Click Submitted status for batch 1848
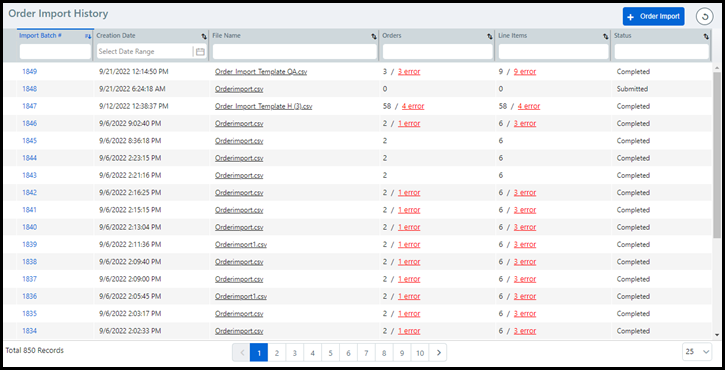The image size is (725, 370). [632, 89]
